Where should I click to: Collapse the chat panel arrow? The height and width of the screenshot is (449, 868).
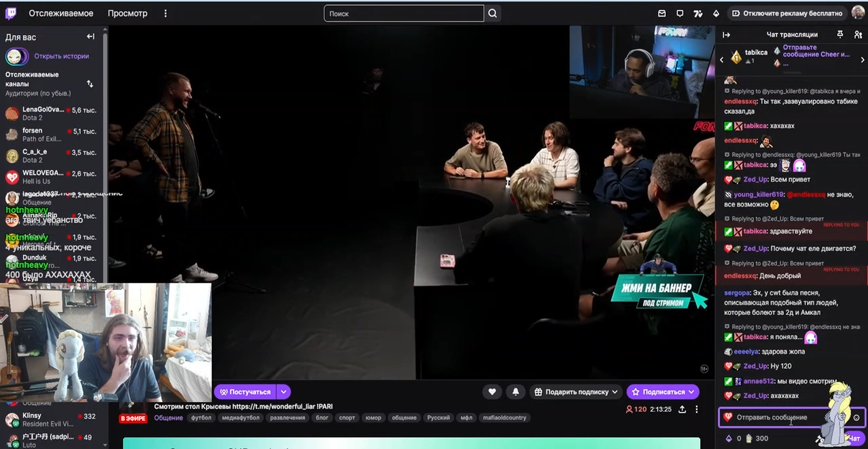726,35
